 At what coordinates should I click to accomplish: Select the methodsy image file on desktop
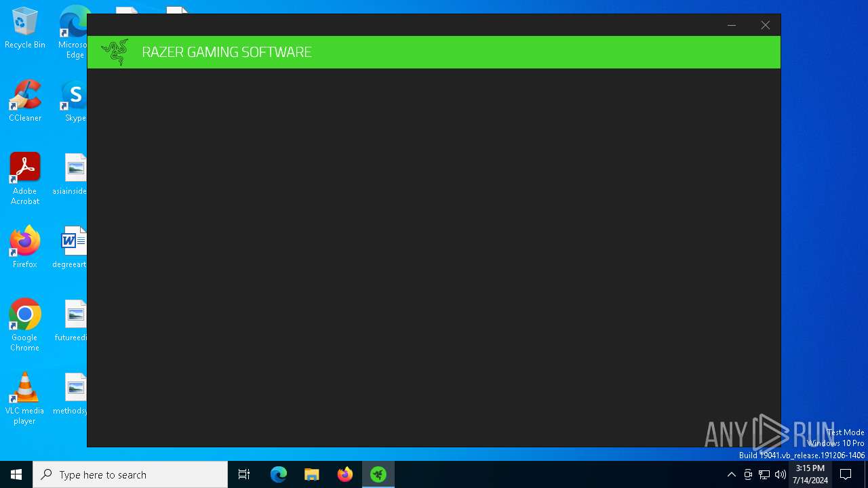pyautogui.click(x=71, y=394)
